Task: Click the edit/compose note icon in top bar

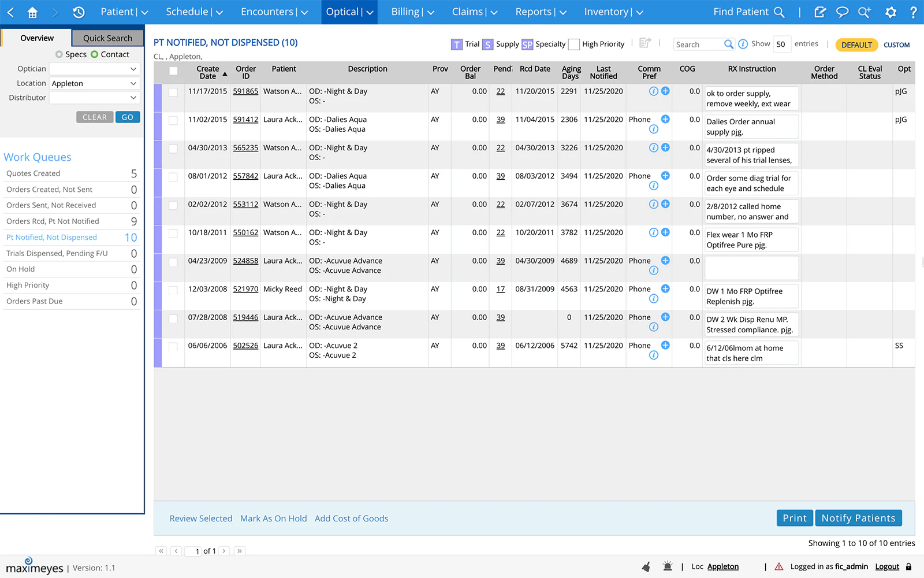Action: [821, 11]
